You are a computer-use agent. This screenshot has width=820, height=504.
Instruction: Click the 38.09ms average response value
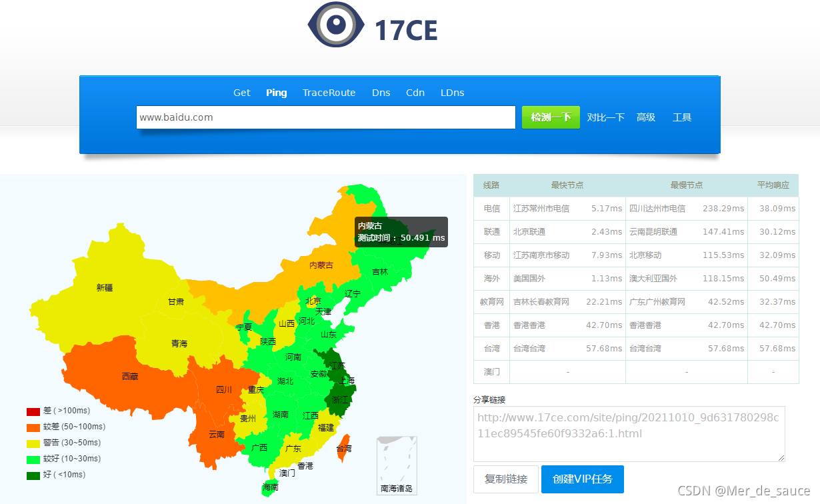[777, 209]
